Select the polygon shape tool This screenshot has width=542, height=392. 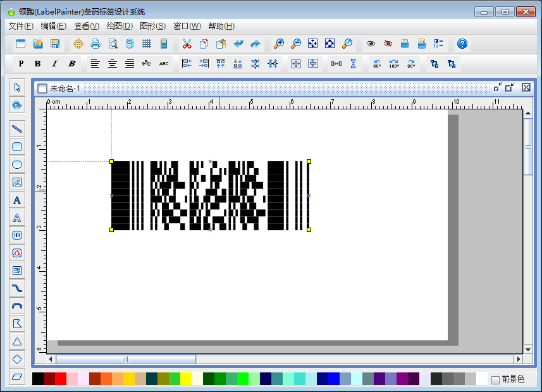click(17, 324)
